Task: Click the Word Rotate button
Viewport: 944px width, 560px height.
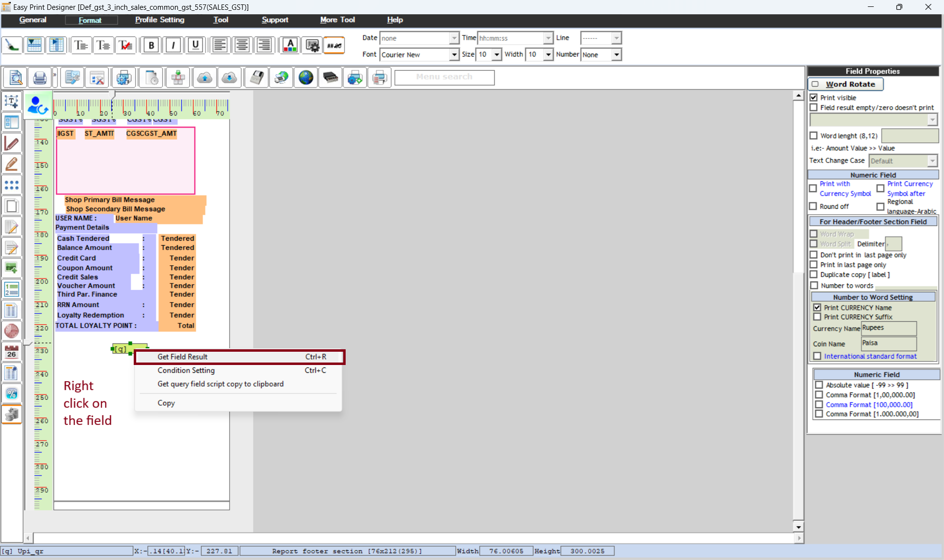Action: (845, 84)
